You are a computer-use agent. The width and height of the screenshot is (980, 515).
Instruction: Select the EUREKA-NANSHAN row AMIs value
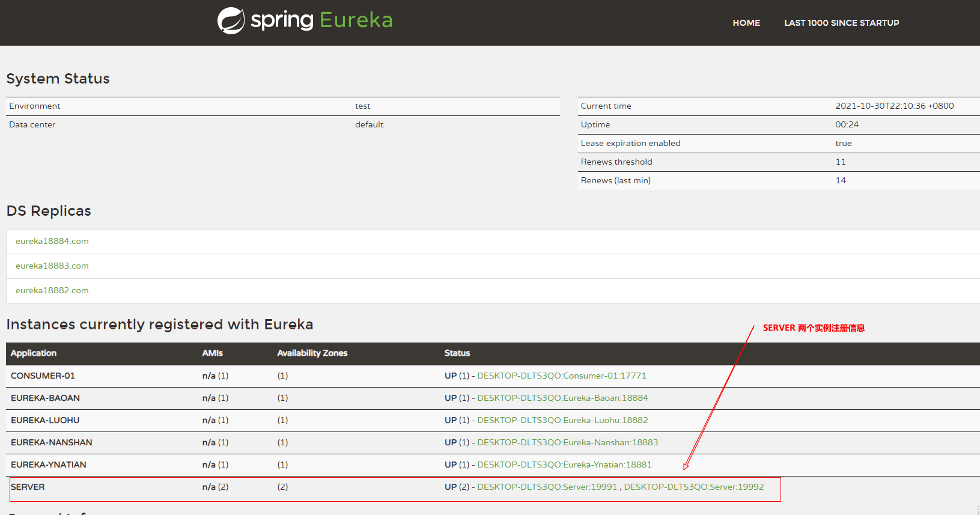click(216, 442)
